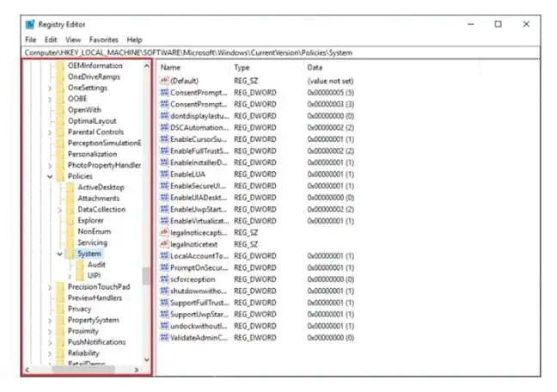Select the EnableInstallerD... value name
This screenshot has width=557, height=392.
[199, 162]
